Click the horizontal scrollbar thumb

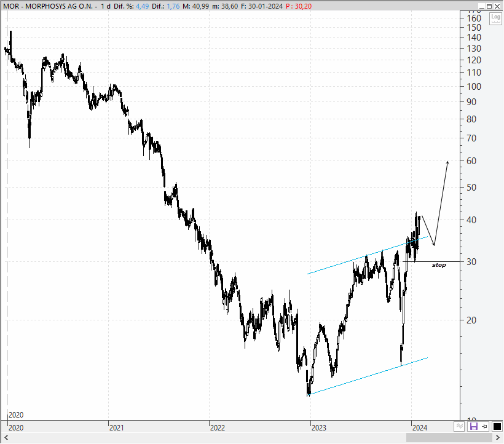[x=449, y=438]
